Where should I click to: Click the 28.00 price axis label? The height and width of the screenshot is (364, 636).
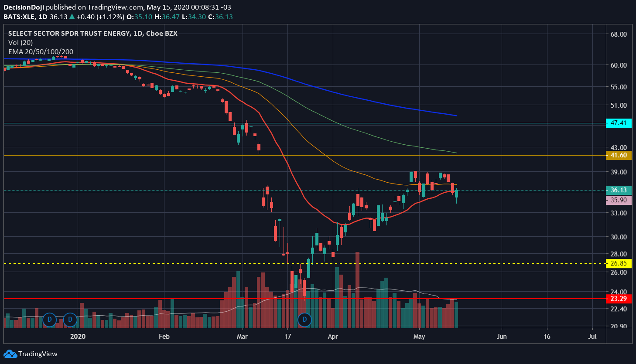tap(619, 254)
